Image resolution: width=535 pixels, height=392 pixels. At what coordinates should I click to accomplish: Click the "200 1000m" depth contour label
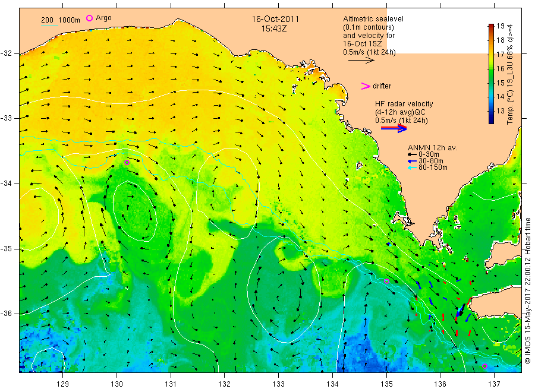pyautogui.click(x=61, y=20)
